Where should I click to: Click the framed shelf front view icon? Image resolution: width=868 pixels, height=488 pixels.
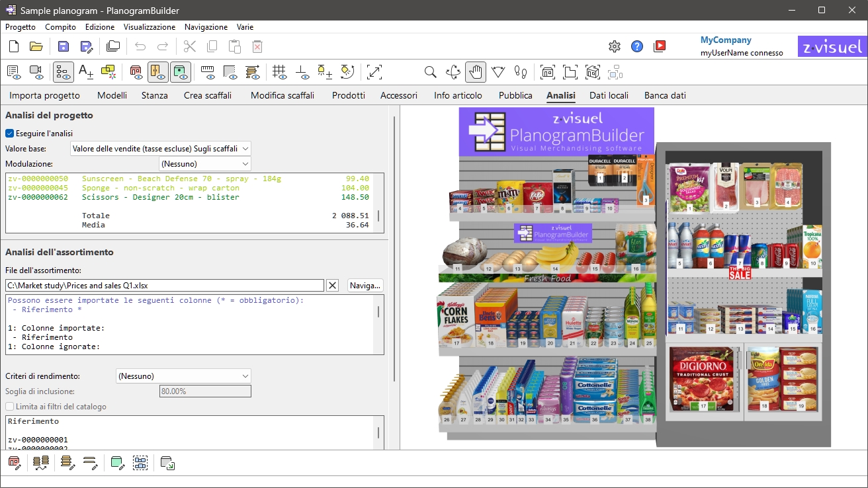click(x=547, y=71)
